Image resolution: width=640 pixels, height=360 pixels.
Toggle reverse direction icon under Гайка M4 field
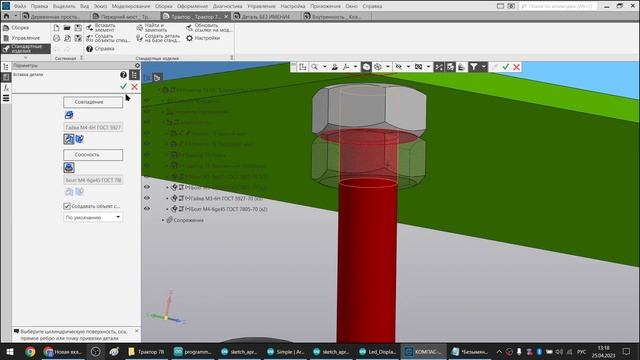click(x=80, y=139)
